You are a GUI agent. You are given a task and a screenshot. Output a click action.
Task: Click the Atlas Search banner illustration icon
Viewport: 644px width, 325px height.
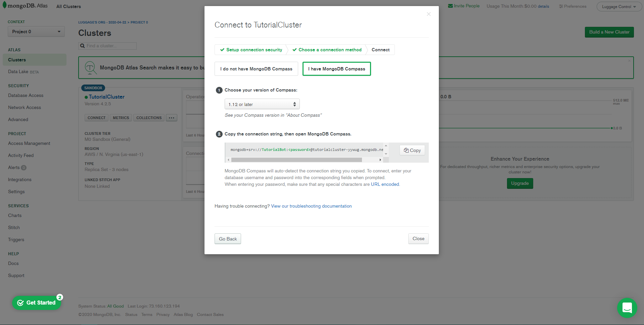pyautogui.click(x=90, y=67)
